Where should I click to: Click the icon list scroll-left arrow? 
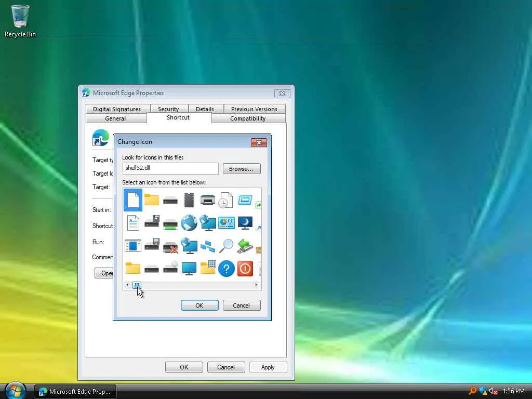[x=127, y=285]
